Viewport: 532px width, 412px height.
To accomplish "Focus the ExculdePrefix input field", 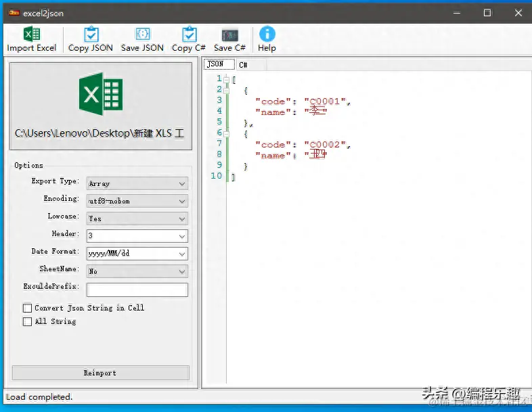I will [x=137, y=290].
